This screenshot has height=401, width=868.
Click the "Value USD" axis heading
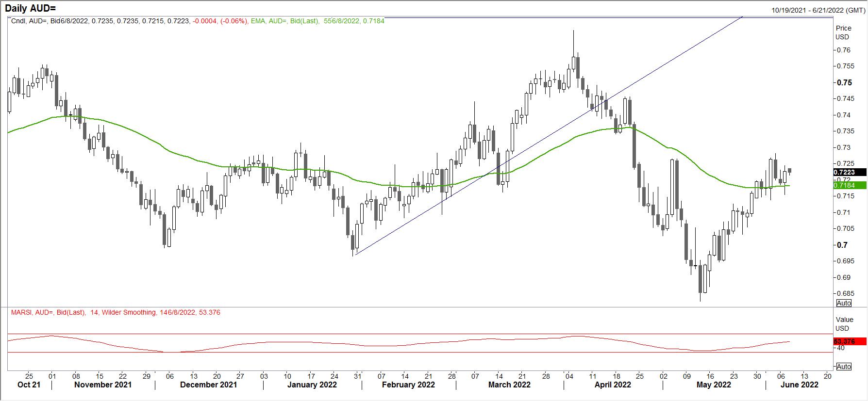click(844, 324)
